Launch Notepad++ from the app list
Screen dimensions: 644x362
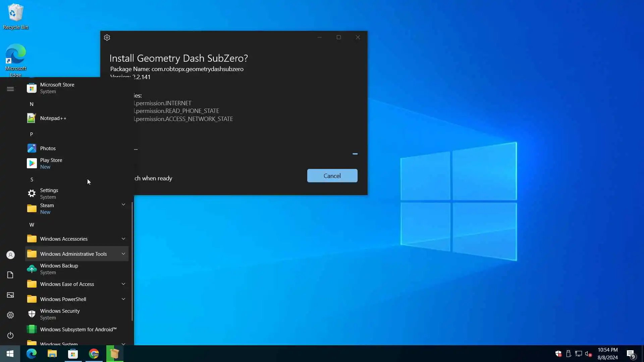pyautogui.click(x=53, y=118)
